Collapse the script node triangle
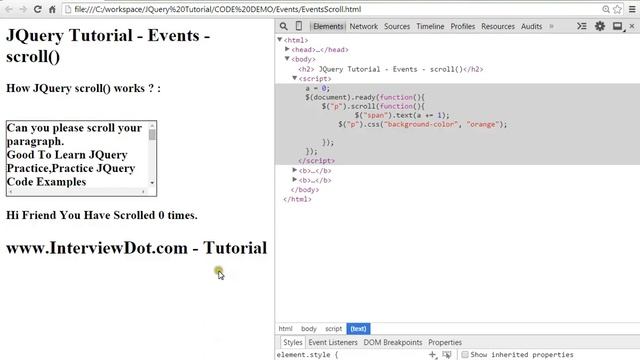 tap(295, 78)
